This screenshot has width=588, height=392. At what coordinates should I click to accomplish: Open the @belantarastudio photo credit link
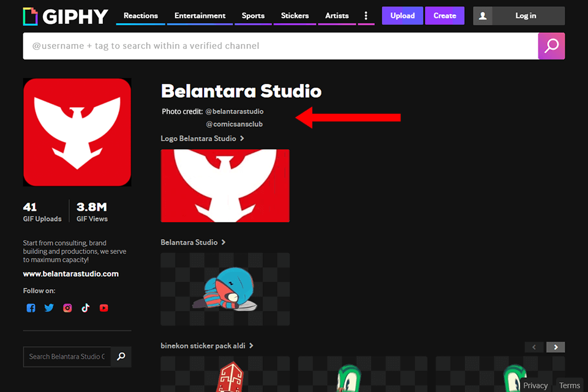235,111
